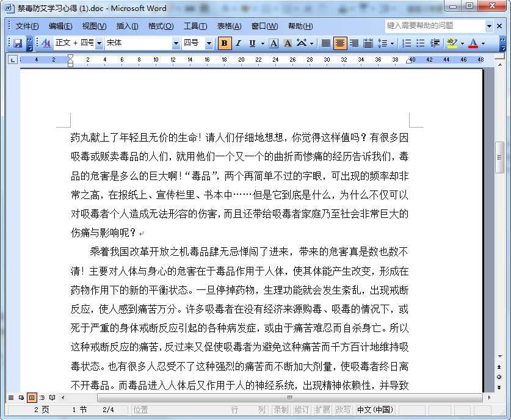Click the vertical scrollbar thumb
The width and height of the screenshot is (511, 420).
click(499, 157)
